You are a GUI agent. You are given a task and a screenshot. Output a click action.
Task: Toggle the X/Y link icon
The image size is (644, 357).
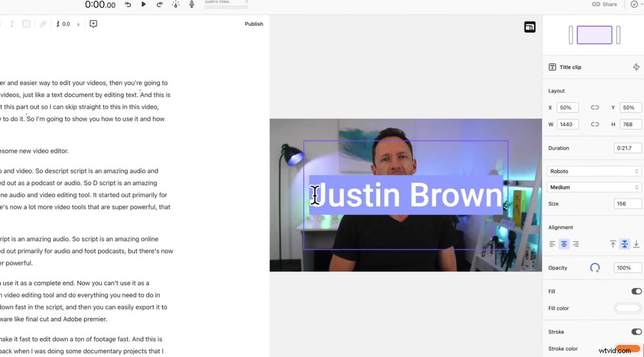[x=594, y=107]
